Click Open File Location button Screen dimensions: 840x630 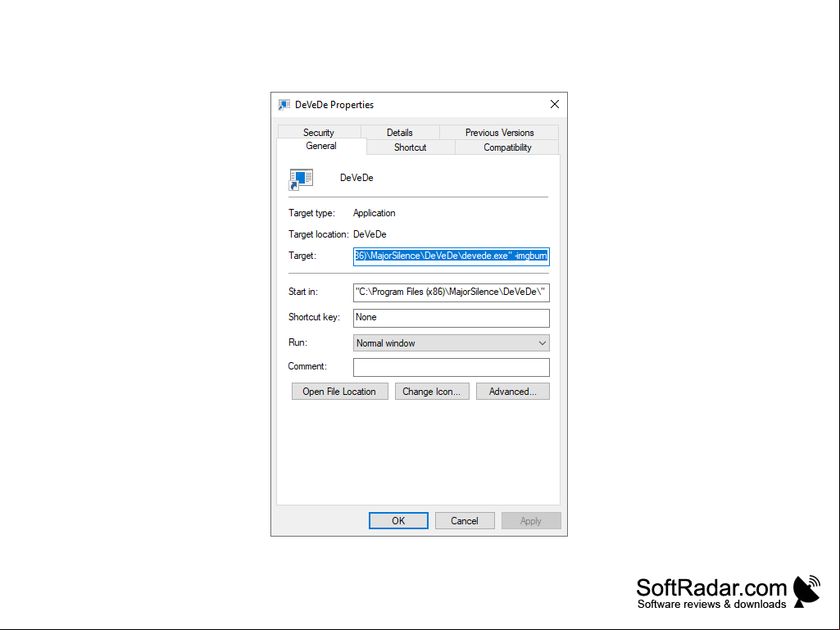coord(339,392)
